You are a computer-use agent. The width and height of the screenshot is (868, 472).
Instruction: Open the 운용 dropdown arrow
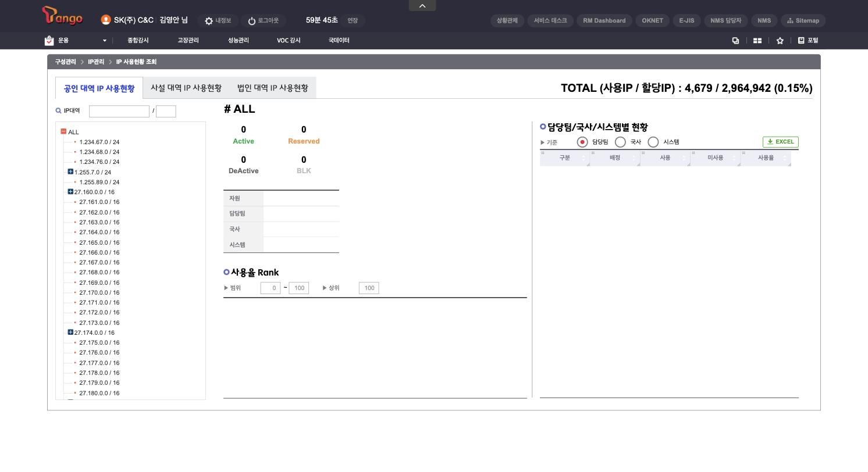(x=105, y=41)
